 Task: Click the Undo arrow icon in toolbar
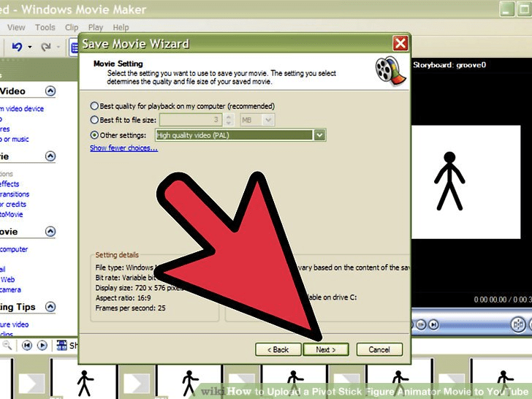click(x=17, y=47)
